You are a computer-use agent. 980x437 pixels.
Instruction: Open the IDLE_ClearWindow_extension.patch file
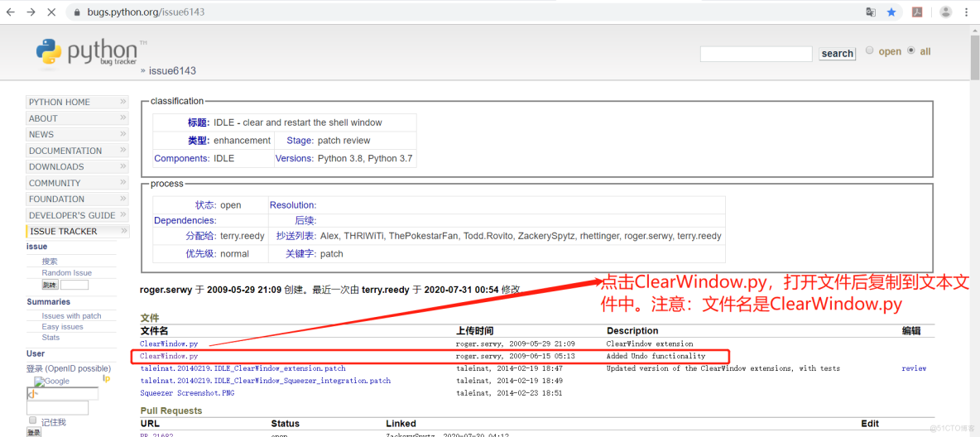243,368
